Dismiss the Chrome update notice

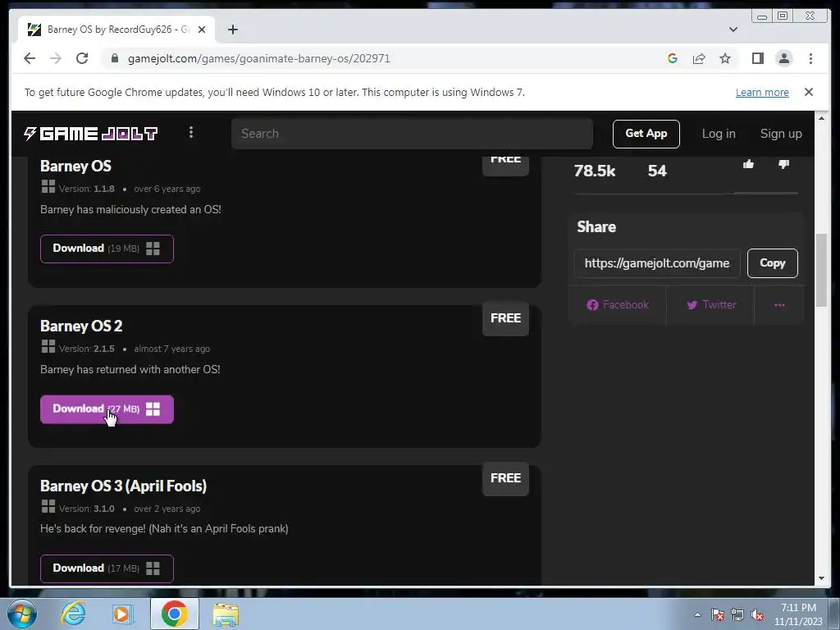pyautogui.click(x=808, y=92)
